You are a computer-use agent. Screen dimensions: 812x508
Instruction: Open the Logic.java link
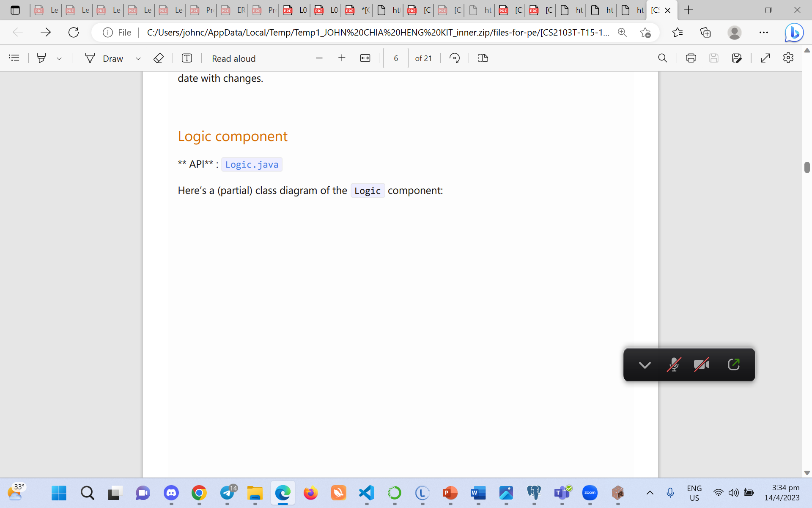pyautogui.click(x=252, y=165)
